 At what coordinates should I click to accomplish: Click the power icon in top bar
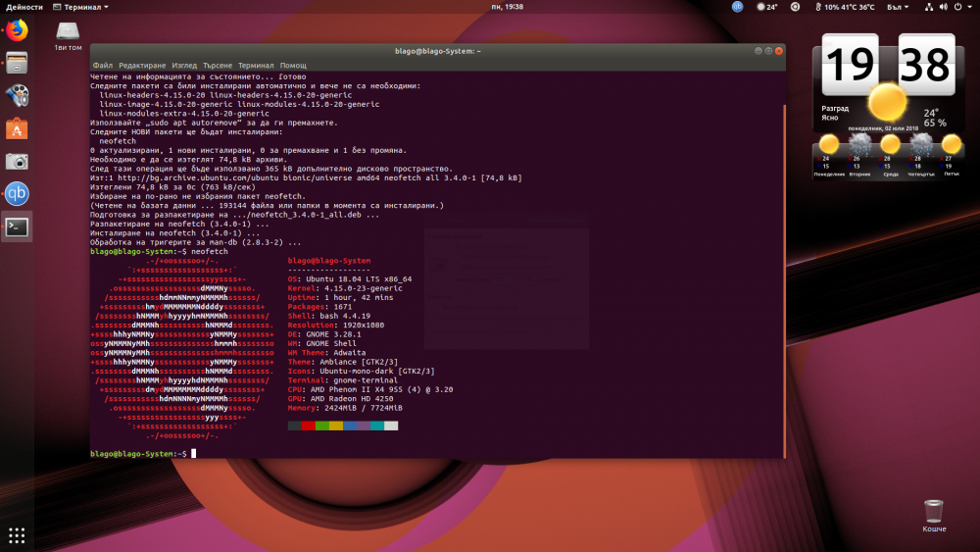(x=957, y=7)
